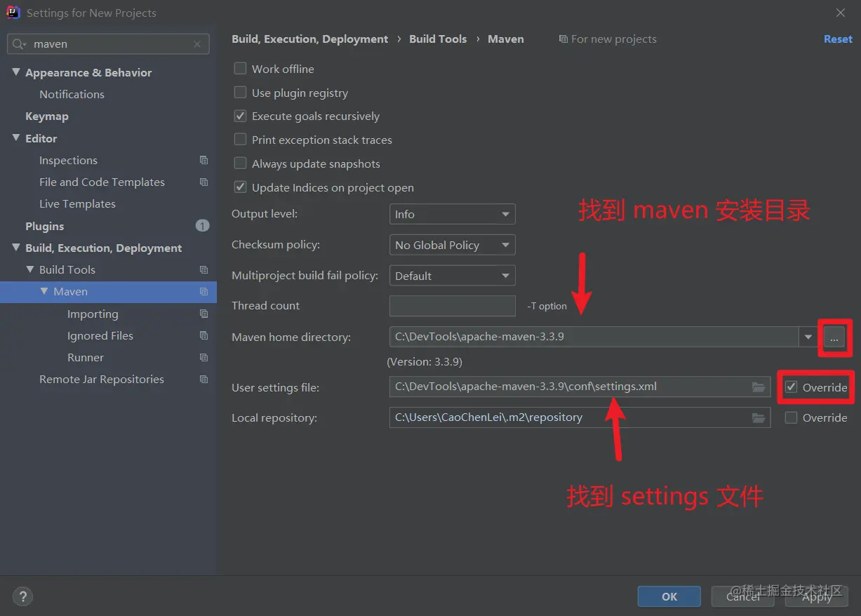The width and height of the screenshot is (861, 616).
Task: Select Live Templates in the tree
Action: (x=77, y=203)
